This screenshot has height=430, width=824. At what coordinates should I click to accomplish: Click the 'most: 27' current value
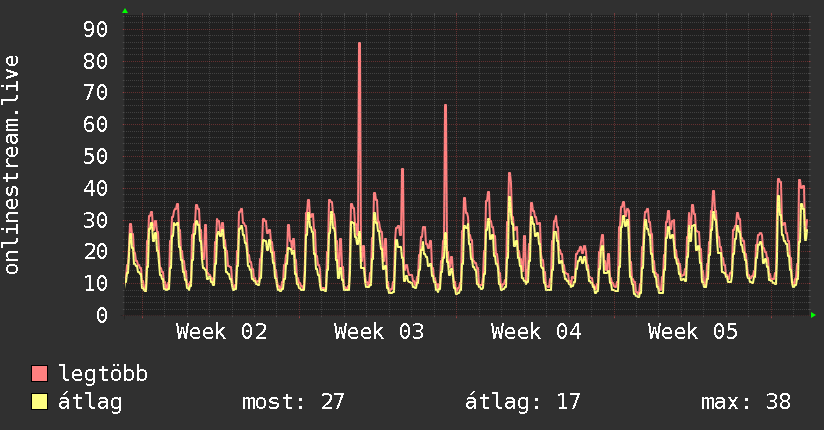coord(293,402)
